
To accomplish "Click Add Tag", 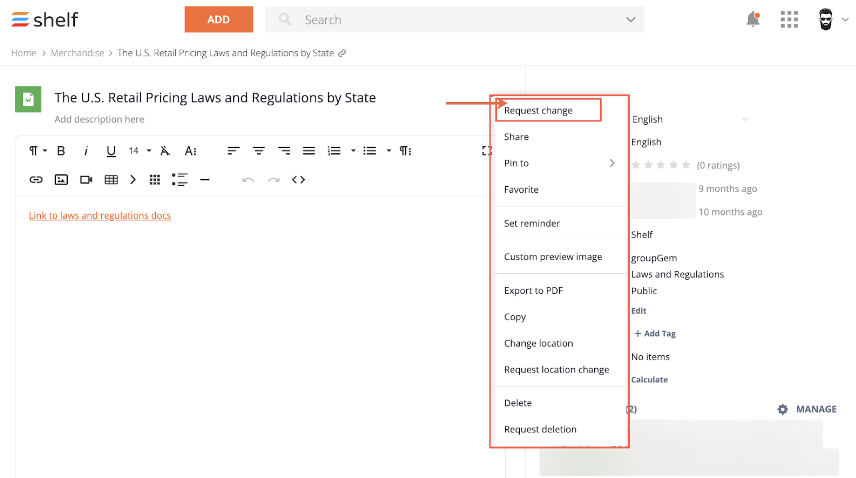I will tap(655, 333).
